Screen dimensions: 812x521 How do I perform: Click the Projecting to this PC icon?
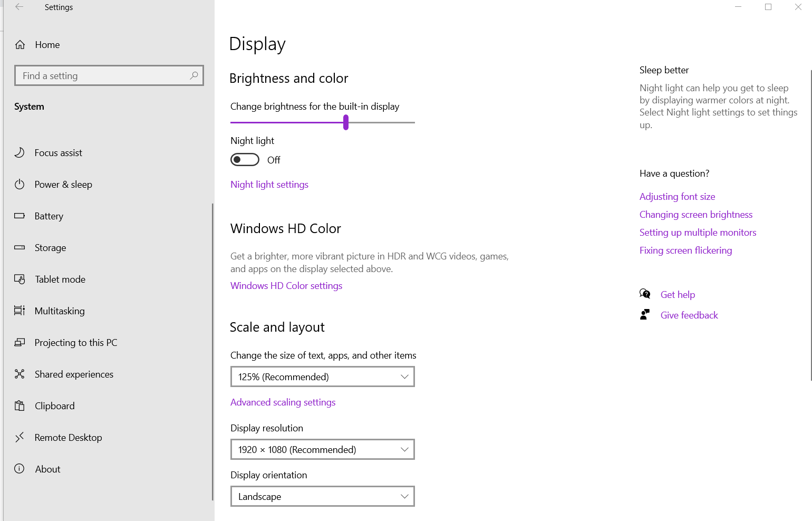coord(20,342)
